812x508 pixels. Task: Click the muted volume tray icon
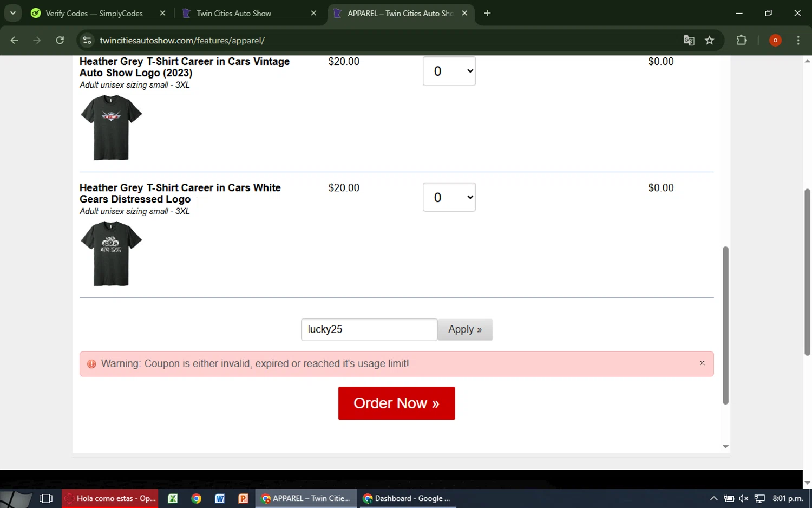(x=744, y=498)
